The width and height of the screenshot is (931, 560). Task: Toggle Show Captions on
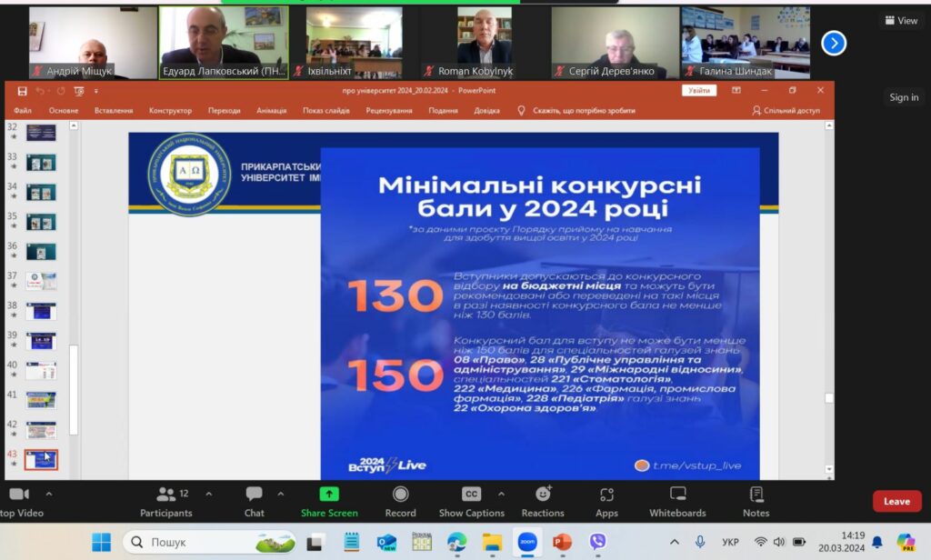click(x=471, y=495)
